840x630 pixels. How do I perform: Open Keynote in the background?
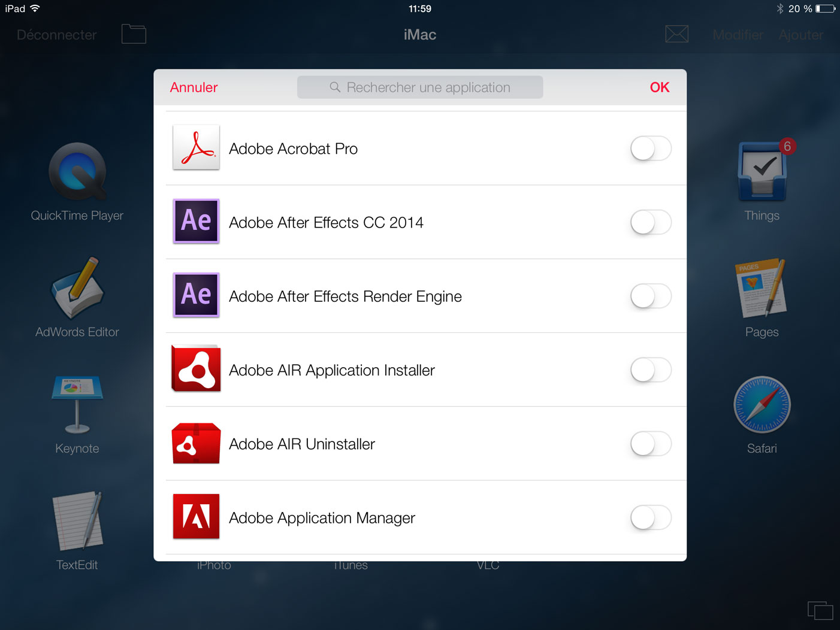[77, 405]
